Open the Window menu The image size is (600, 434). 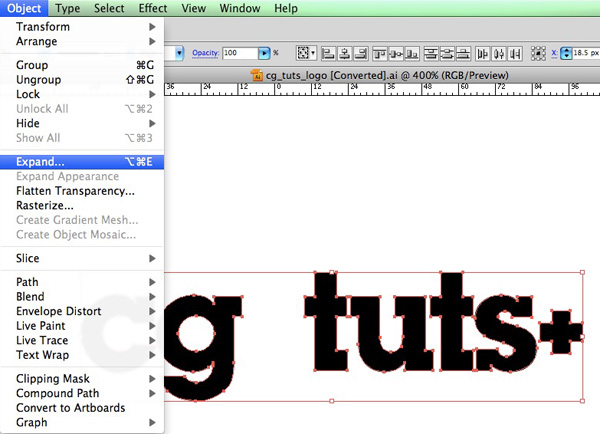[x=240, y=8]
